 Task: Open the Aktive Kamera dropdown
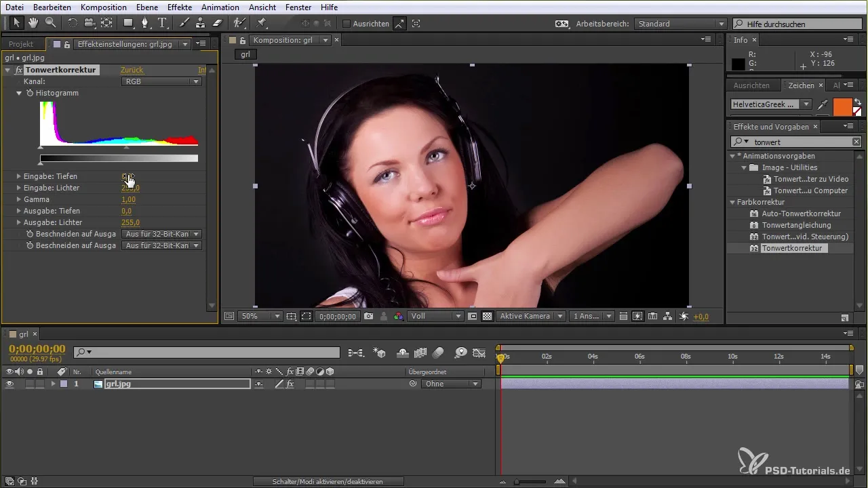pos(531,317)
